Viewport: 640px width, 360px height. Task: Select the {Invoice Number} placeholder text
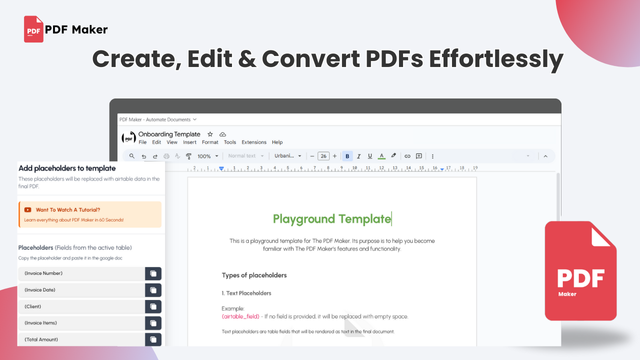[43, 273]
